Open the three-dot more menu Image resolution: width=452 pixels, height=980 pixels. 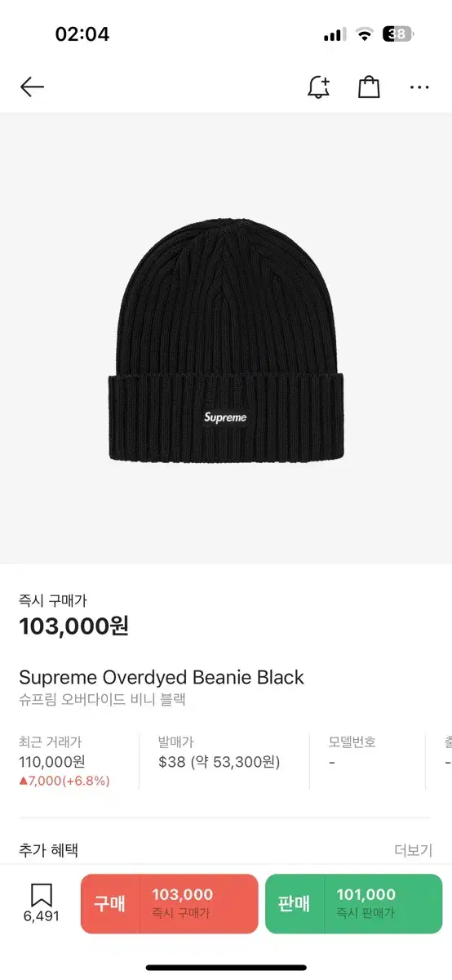point(419,87)
